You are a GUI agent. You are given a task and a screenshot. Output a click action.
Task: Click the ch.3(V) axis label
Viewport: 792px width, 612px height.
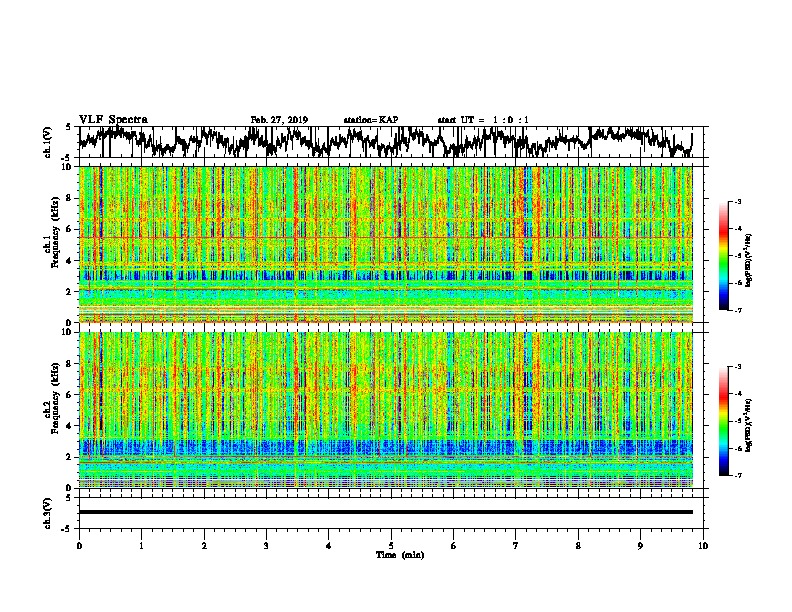(x=48, y=513)
